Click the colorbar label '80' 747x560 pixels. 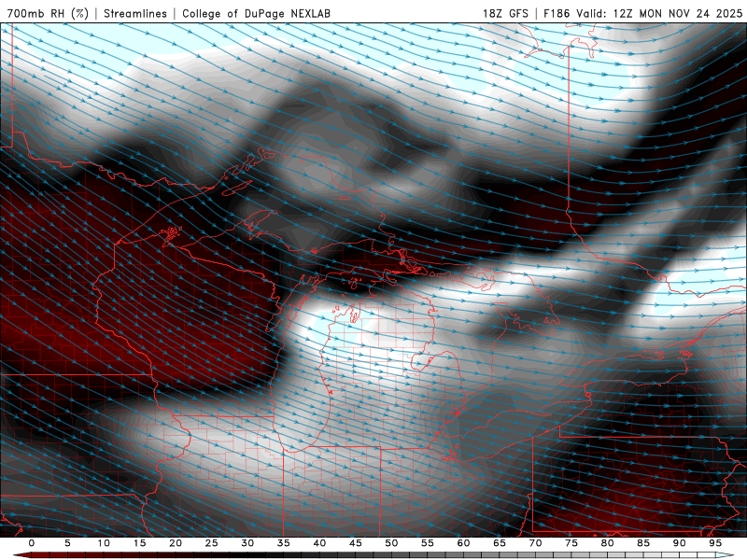point(608,543)
